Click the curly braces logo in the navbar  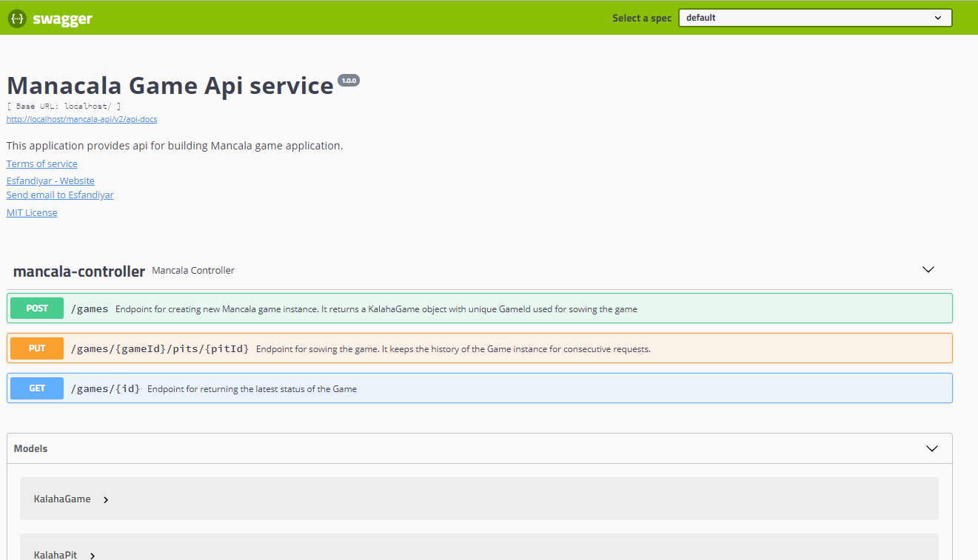(x=16, y=18)
